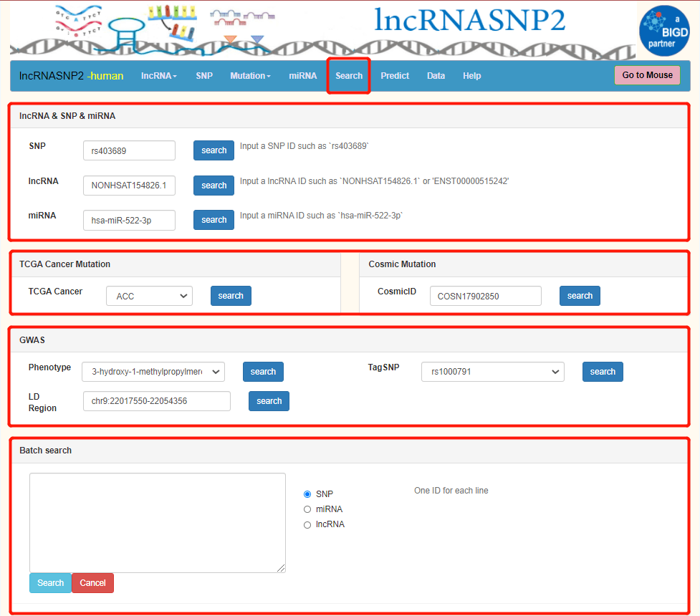
Task: Open the Data page
Action: [436, 76]
